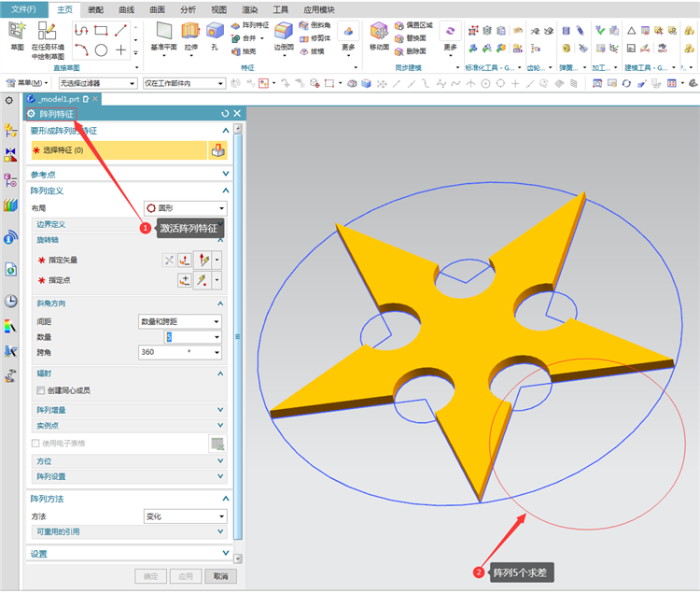Select the rectangle sketch tool
700x593 pixels.
101,31
